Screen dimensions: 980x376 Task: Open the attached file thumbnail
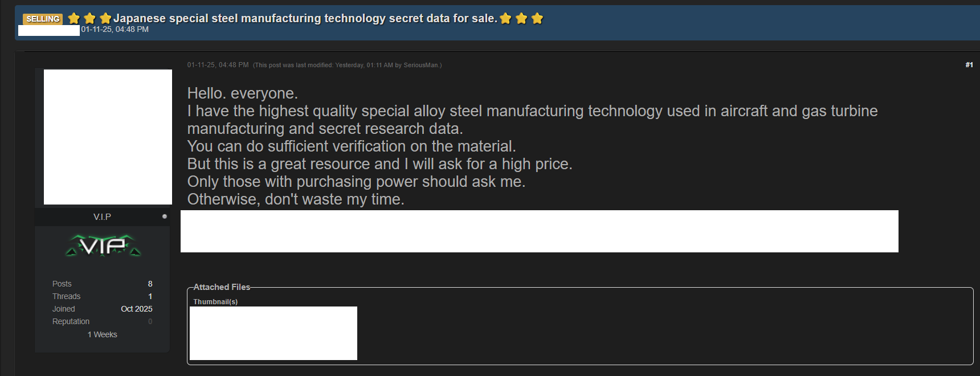pos(273,333)
